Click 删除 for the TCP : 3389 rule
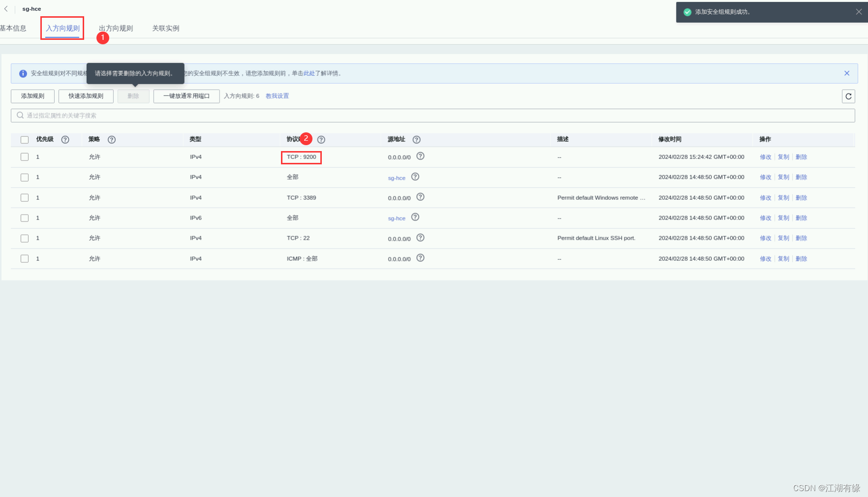 click(801, 198)
